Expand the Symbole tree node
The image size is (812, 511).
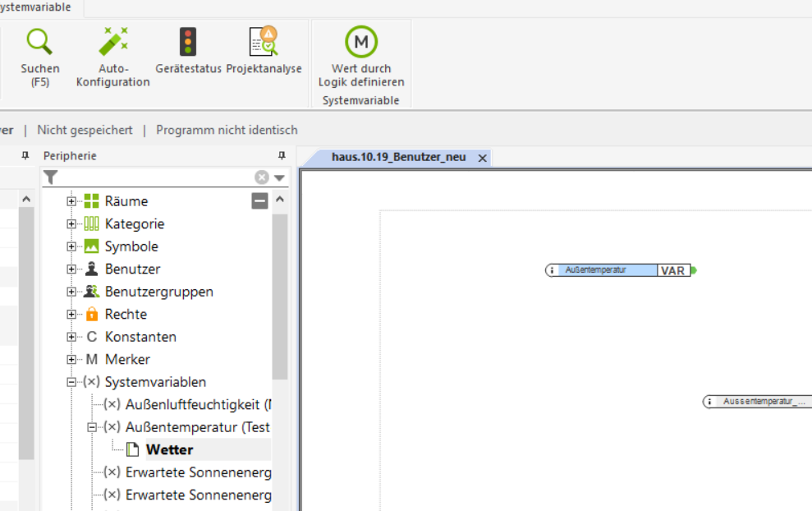point(71,246)
